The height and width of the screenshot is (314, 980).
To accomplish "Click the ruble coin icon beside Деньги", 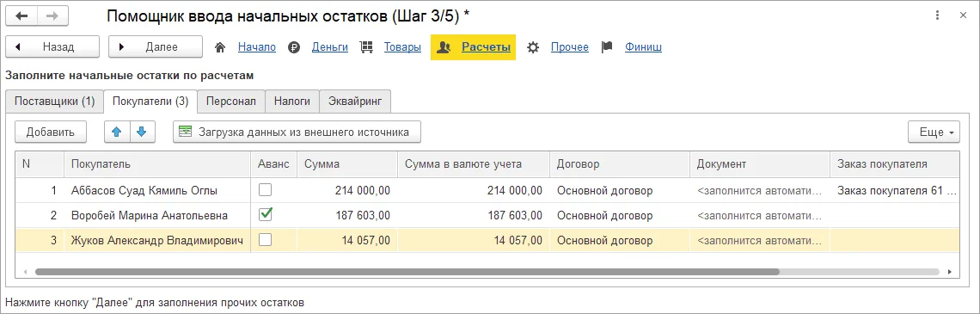I will point(294,47).
